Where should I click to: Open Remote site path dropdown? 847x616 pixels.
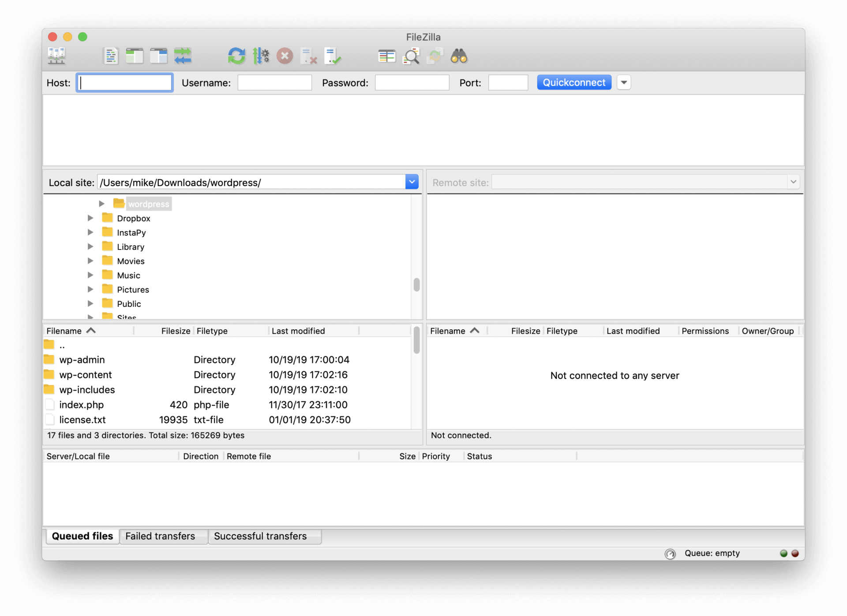(x=793, y=182)
